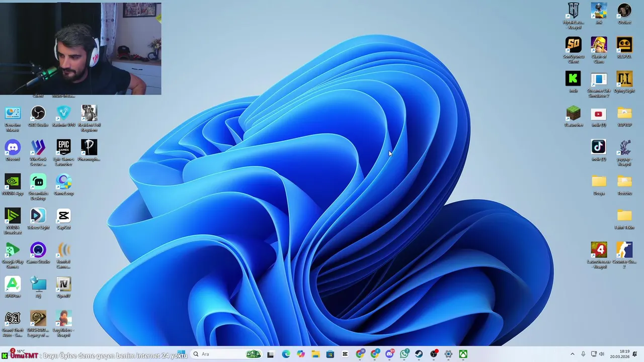Viewport: 644px width, 362px height.
Task: Open the Outlast desktop shortcut
Action: 624,14
